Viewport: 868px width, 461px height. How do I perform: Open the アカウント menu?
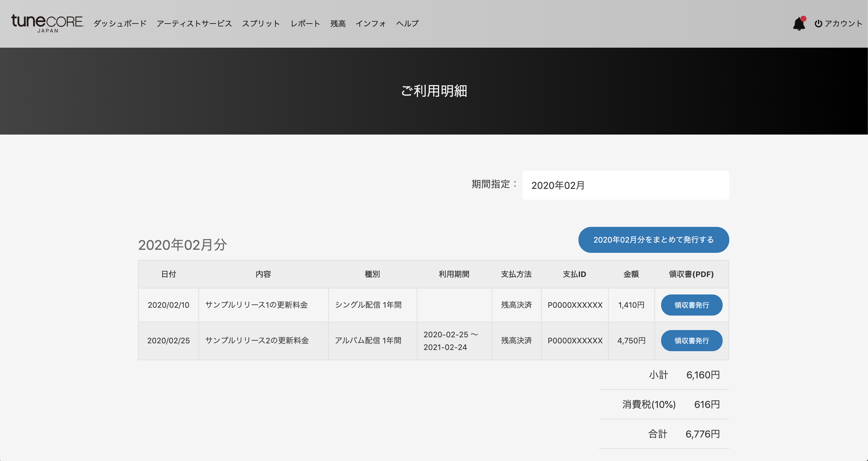click(x=843, y=24)
